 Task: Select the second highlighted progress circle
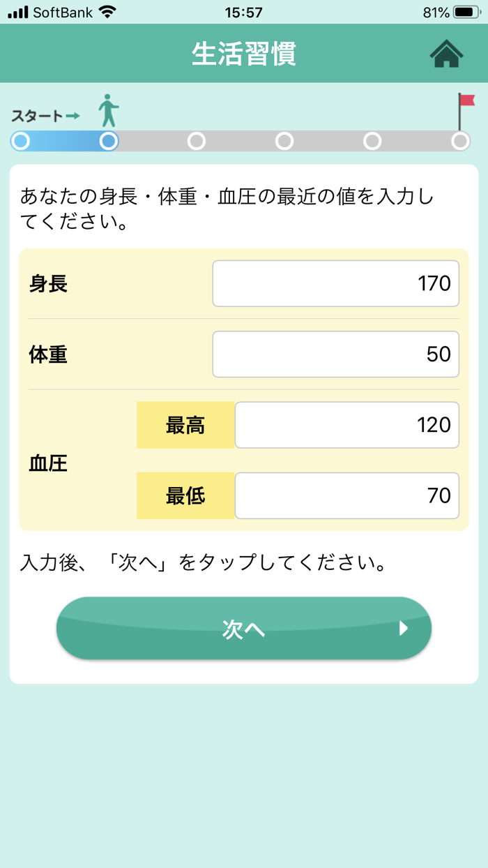[108, 141]
